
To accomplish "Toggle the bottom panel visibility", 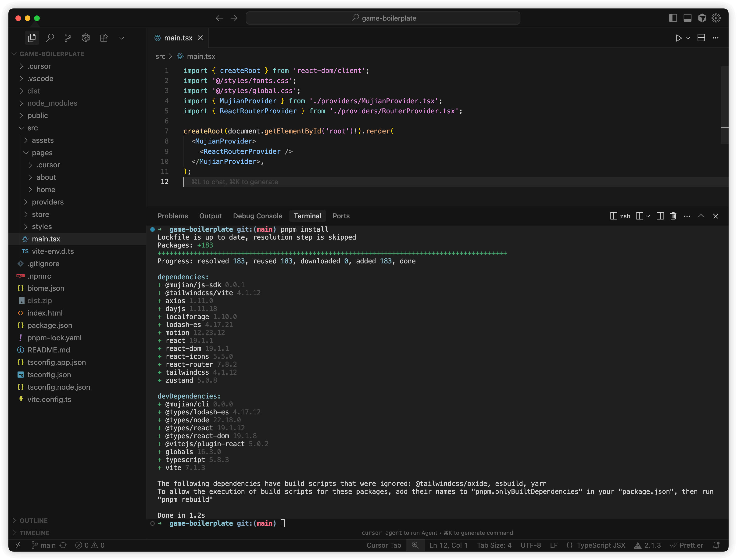I will [x=687, y=18].
